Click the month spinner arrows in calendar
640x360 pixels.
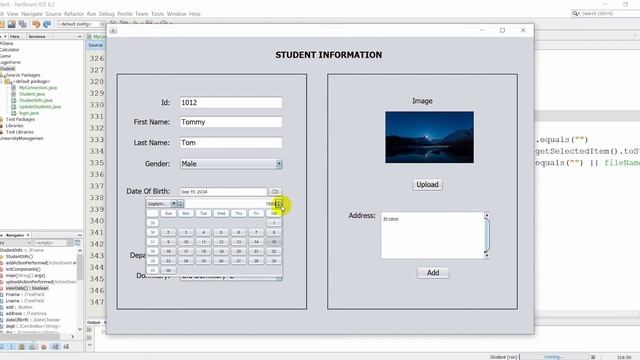[181, 204]
